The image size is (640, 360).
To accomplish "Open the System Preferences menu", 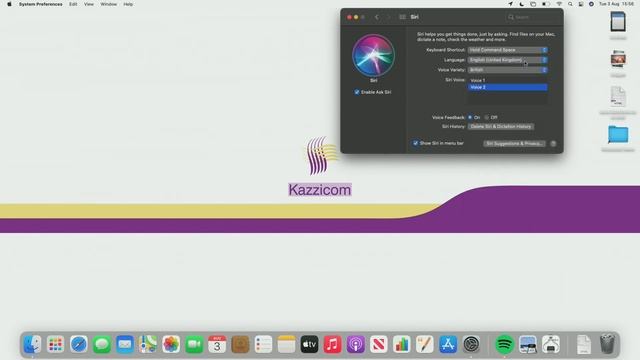I will (x=41, y=4).
